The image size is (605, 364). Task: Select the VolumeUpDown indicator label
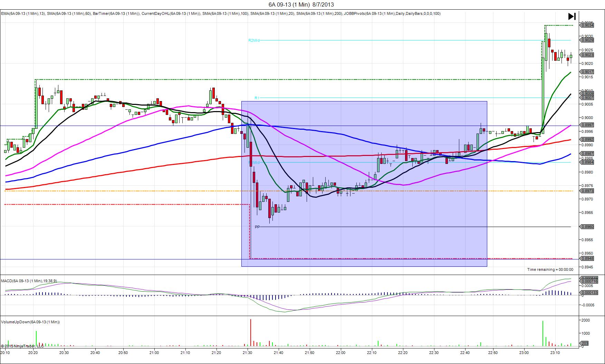[x=30, y=322]
